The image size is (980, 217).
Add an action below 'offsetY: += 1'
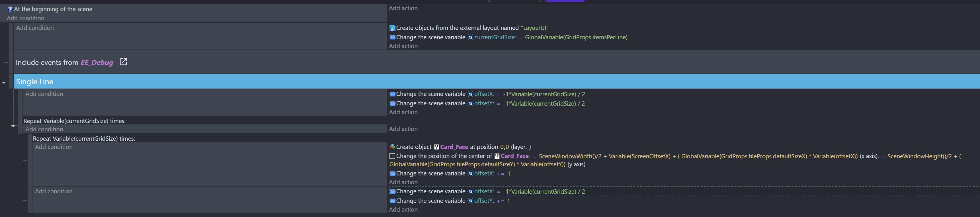[x=403, y=210]
